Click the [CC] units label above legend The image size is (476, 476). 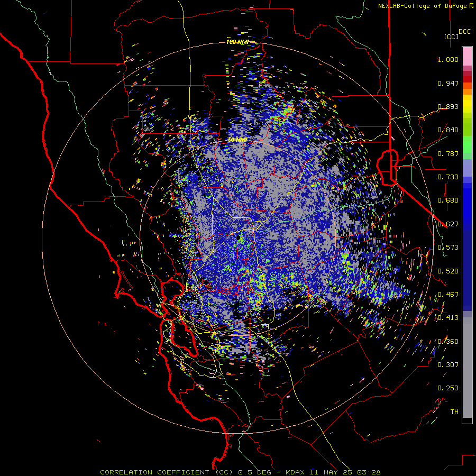pos(452,36)
